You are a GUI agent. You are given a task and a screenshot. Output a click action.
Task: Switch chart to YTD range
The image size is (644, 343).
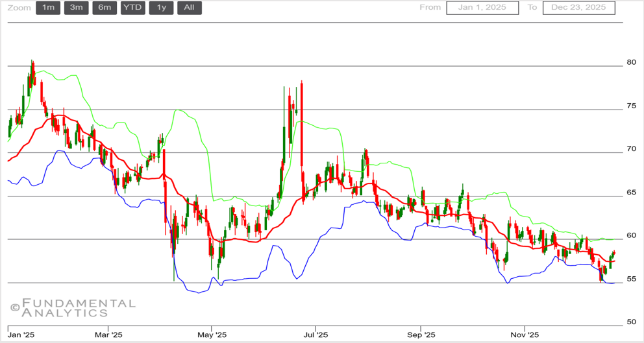click(132, 8)
